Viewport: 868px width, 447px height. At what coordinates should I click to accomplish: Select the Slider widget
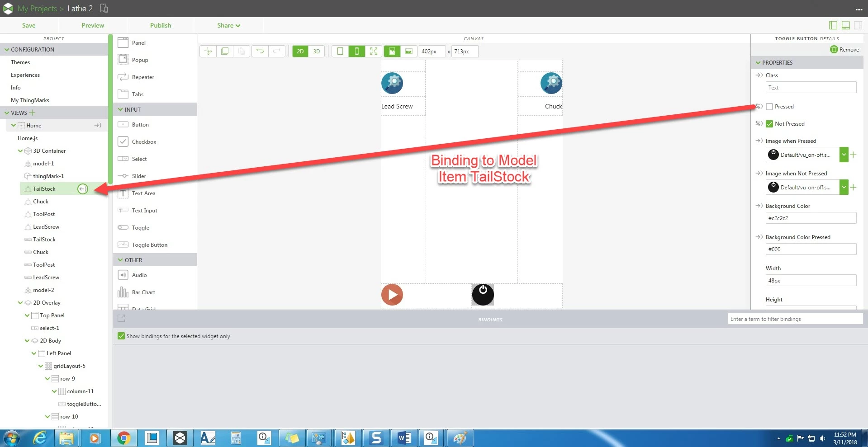point(139,176)
